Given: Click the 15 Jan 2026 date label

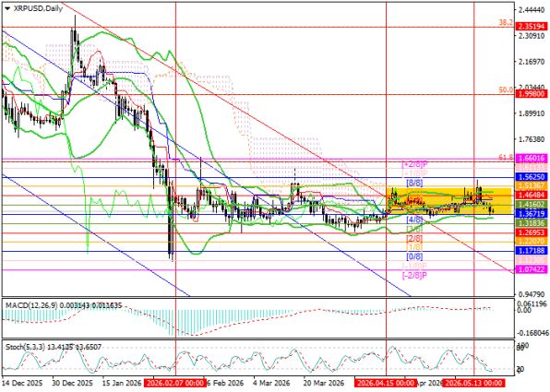Looking at the screenshot, I should tap(122, 383).
